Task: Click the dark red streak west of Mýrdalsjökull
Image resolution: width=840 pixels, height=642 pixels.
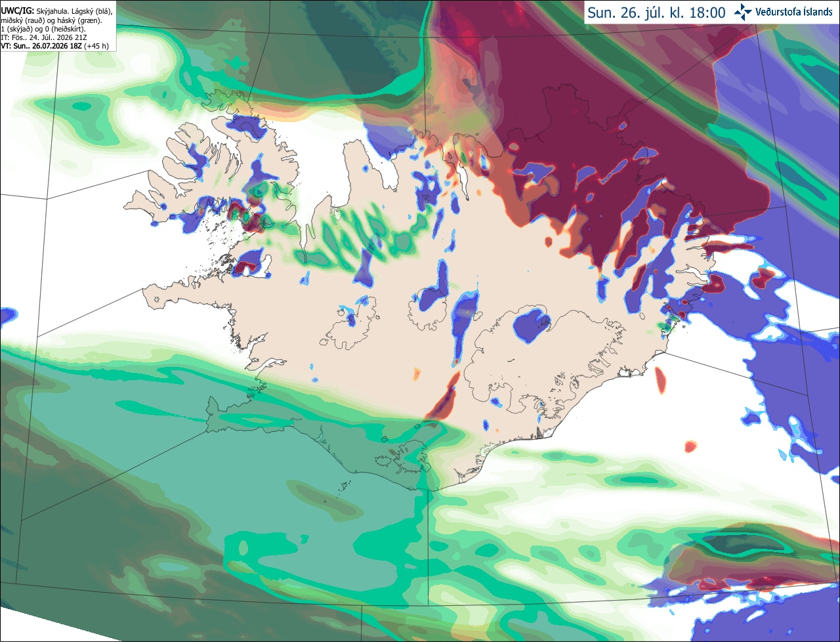Action: (x=444, y=398)
